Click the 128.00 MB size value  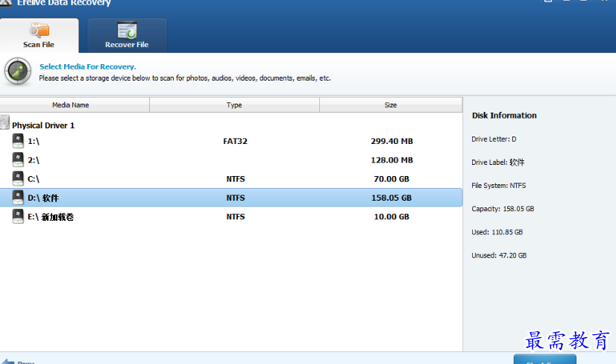(x=392, y=160)
